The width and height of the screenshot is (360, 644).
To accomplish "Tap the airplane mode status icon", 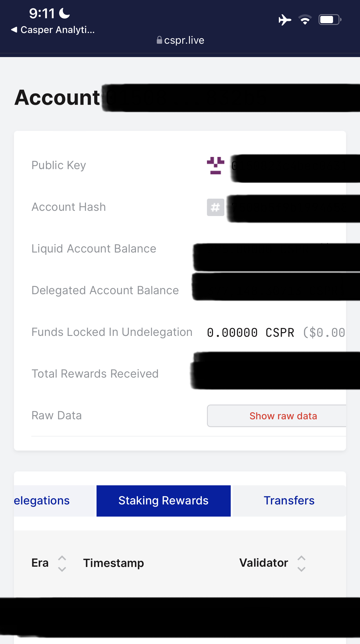I will [x=285, y=20].
